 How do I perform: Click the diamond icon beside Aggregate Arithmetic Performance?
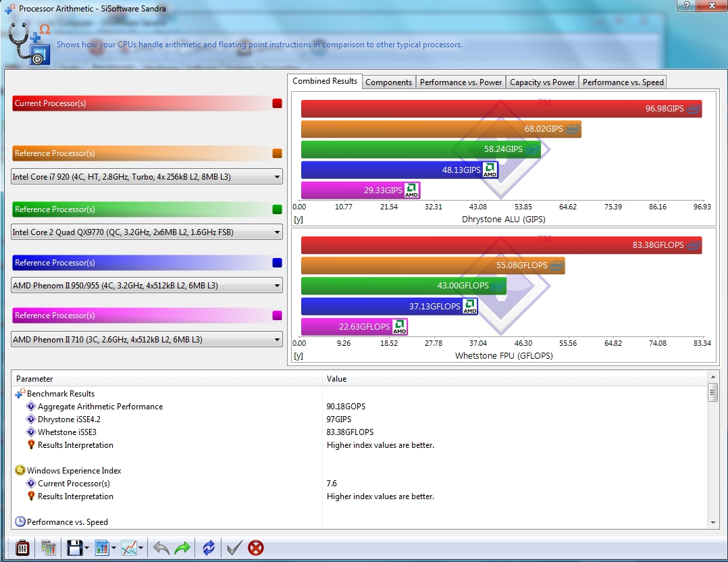point(31,407)
